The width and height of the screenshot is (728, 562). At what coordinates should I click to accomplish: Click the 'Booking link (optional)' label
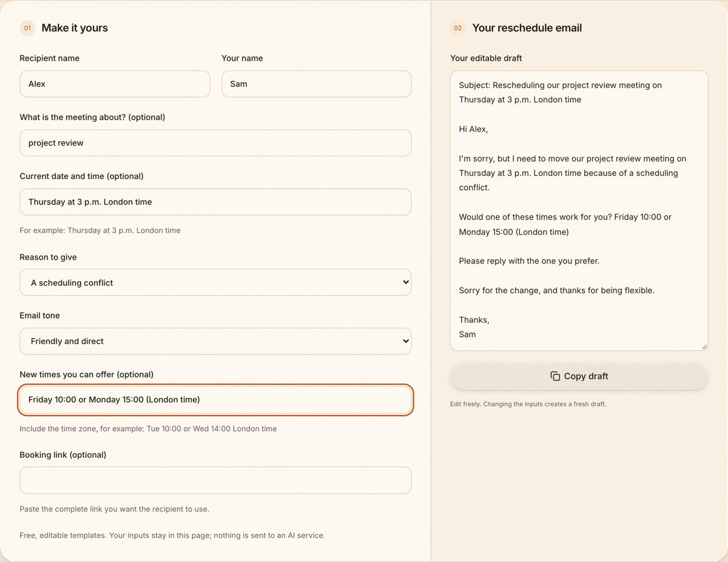point(62,455)
